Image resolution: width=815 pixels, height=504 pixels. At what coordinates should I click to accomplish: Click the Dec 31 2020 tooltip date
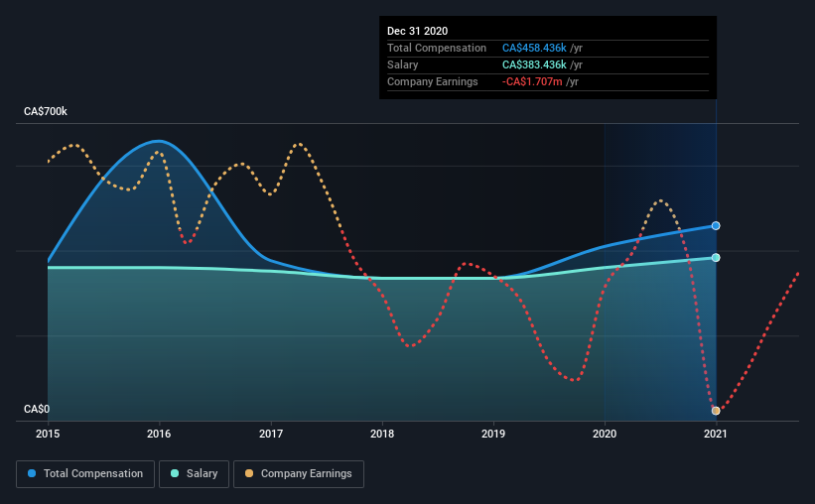click(x=417, y=31)
